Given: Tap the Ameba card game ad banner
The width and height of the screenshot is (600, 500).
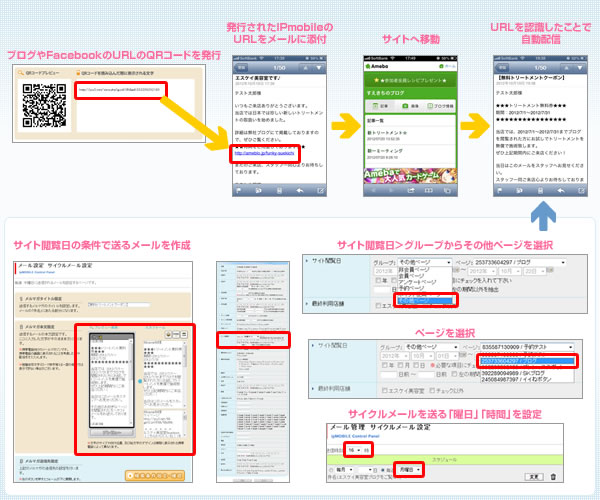Looking at the screenshot, I should click(x=410, y=176).
